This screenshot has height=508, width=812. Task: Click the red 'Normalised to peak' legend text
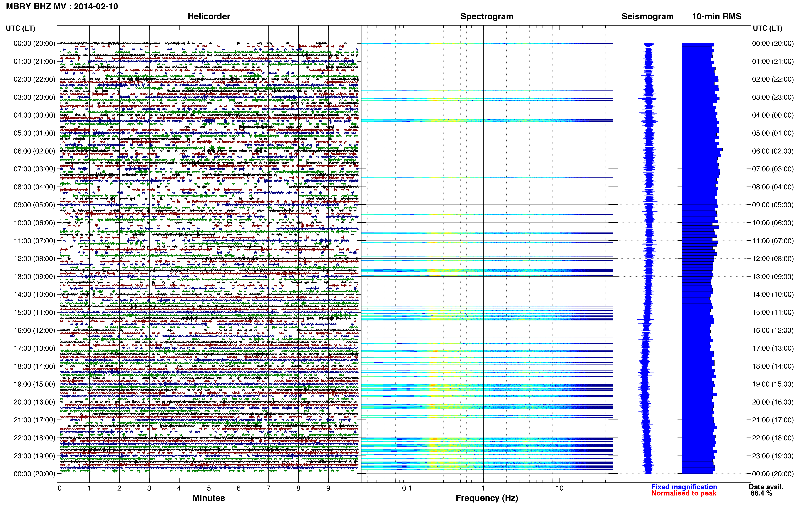684,493
